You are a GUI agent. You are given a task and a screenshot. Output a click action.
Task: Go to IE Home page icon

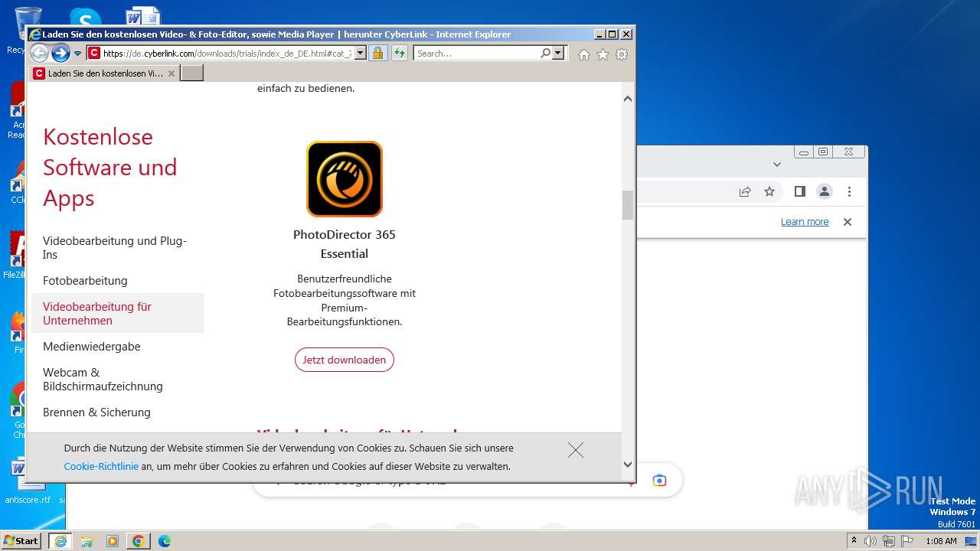(x=584, y=54)
